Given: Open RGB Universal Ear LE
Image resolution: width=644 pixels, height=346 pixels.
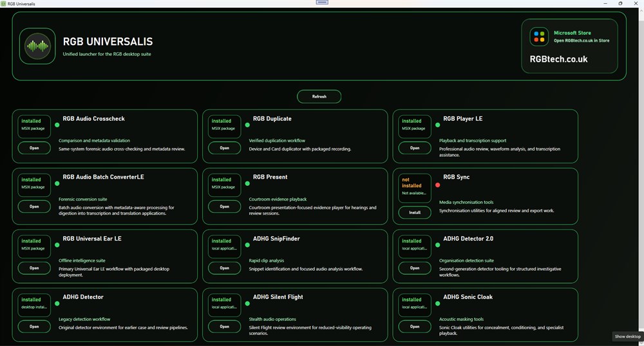Looking at the screenshot, I should 34,268.
